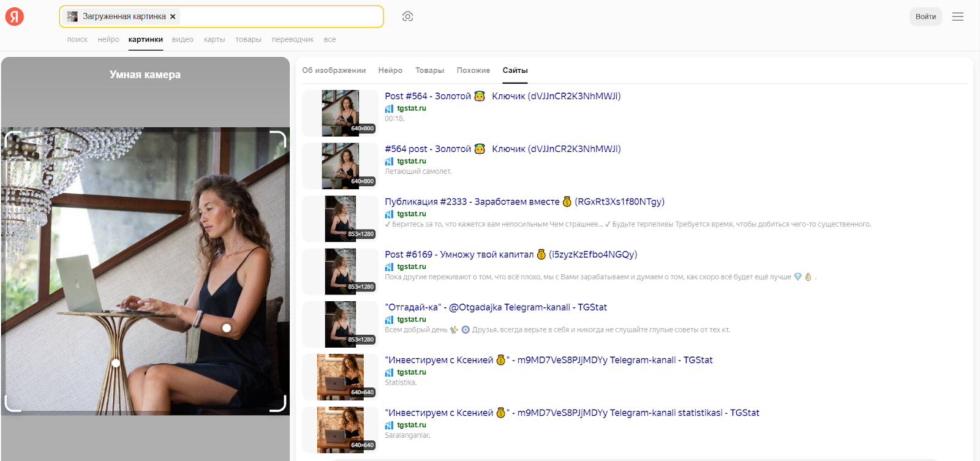This screenshot has height=461, width=980.
Task: Open the hamburger menu icon
Action: [958, 17]
